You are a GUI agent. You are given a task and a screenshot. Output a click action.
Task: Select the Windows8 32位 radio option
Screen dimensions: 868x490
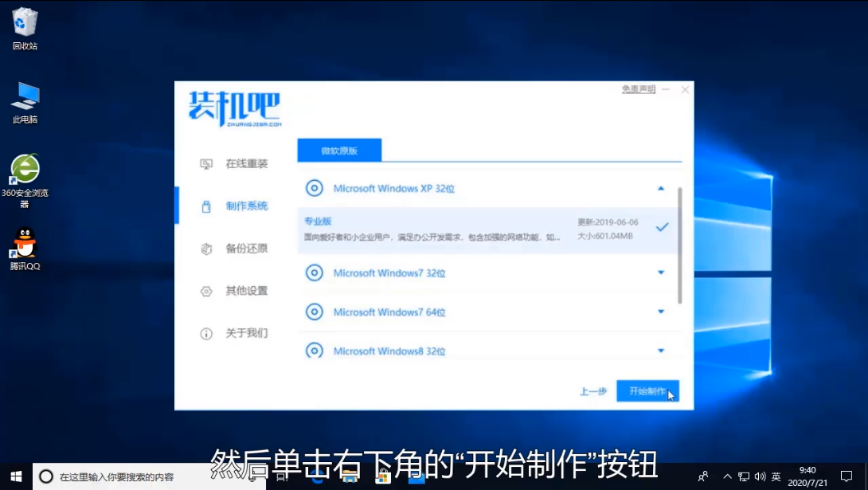coord(315,351)
